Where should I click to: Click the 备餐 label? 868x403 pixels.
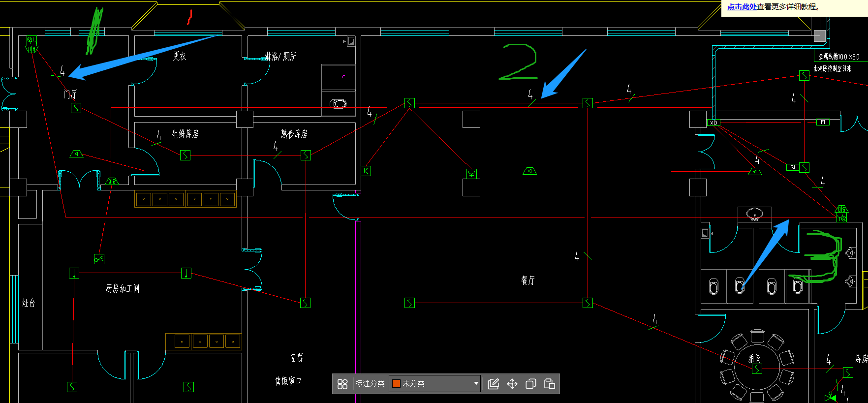[297, 358]
